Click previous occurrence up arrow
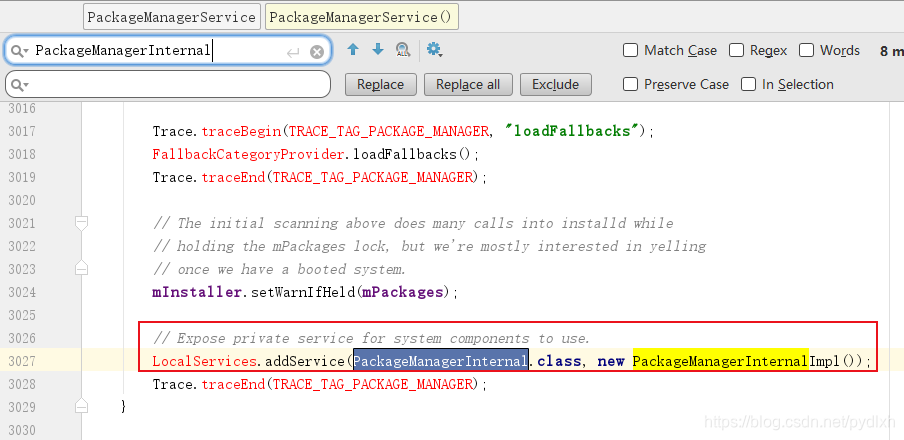Image resolution: width=904 pixels, height=440 pixels. pos(353,50)
